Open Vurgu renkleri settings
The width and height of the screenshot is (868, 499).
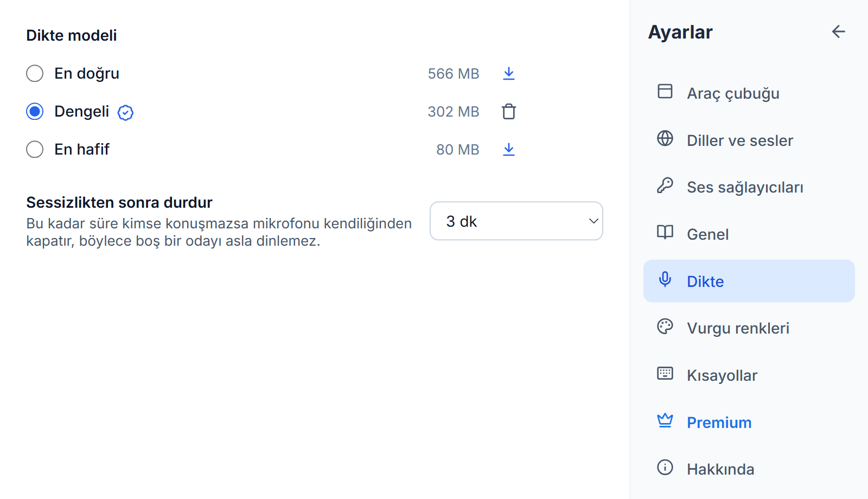pos(749,328)
